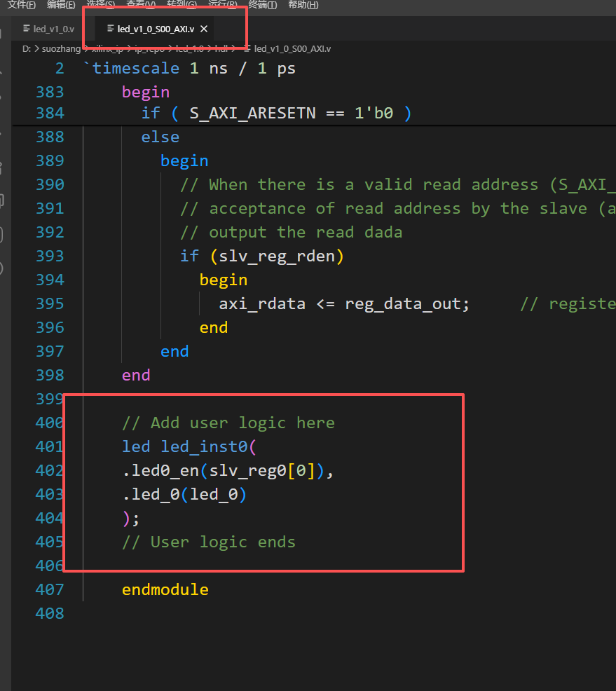Open the 帮助(H) menu
The height and width of the screenshot is (691, 616).
[x=303, y=5]
